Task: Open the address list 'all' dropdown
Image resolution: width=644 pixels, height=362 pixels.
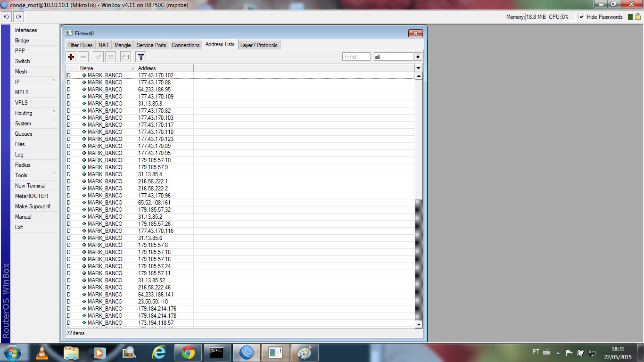Action: (x=418, y=57)
